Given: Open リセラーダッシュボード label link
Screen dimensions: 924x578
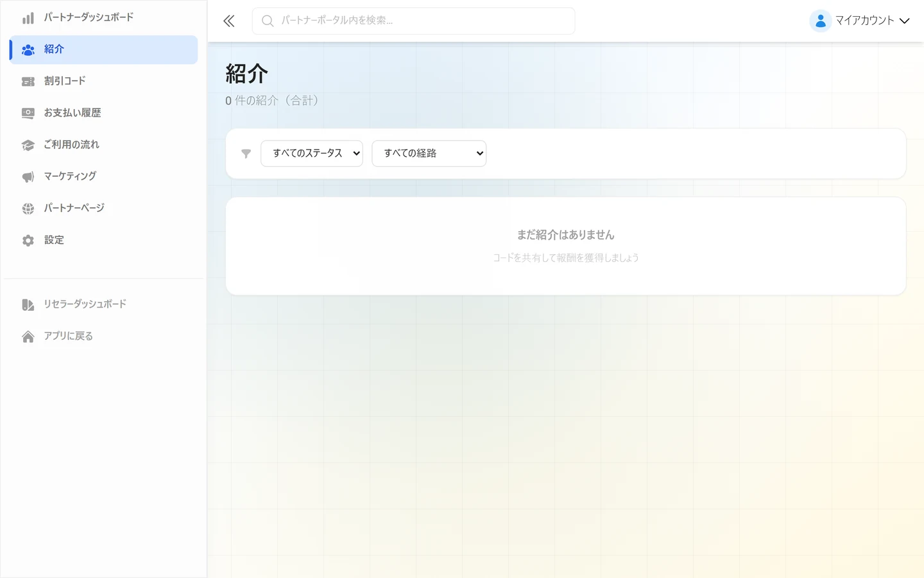Looking at the screenshot, I should click(x=85, y=304).
